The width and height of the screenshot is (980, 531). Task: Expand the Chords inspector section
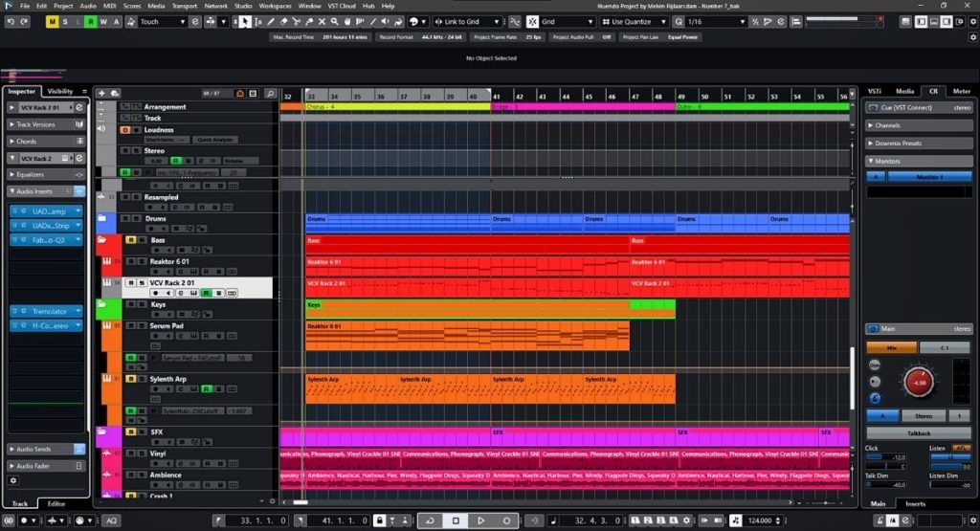point(45,142)
